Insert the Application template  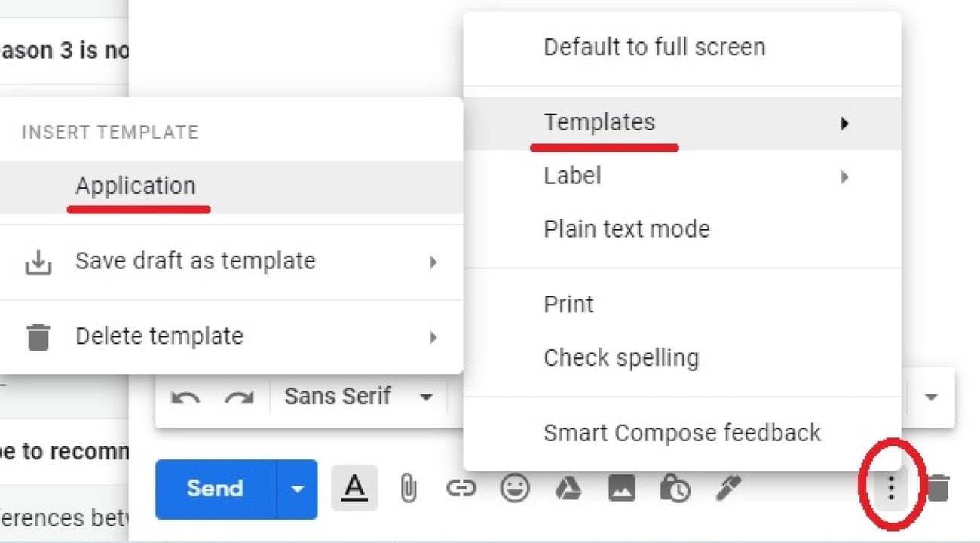(x=136, y=186)
